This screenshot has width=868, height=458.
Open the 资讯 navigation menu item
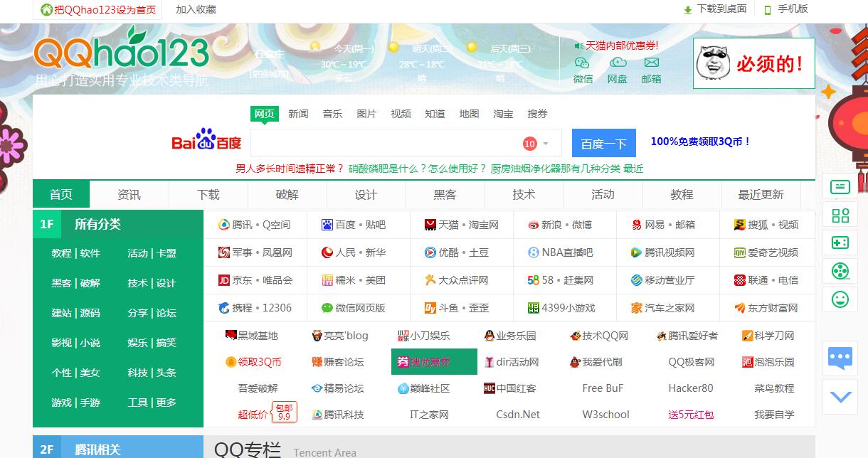pos(129,194)
